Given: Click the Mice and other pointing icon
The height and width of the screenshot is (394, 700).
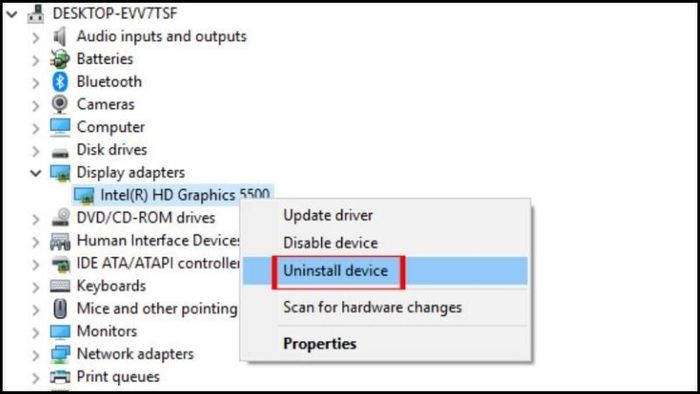Looking at the screenshot, I should point(60,308).
